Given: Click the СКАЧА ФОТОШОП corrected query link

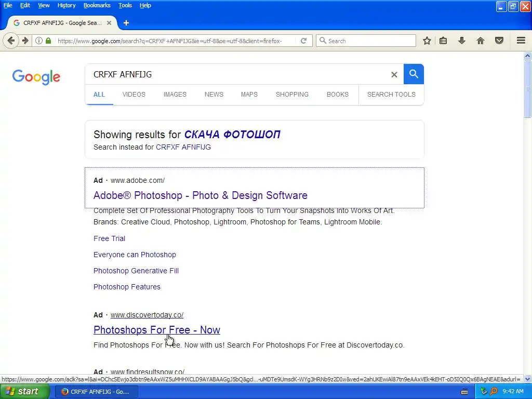Looking at the screenshot, I should click(232, 135).
